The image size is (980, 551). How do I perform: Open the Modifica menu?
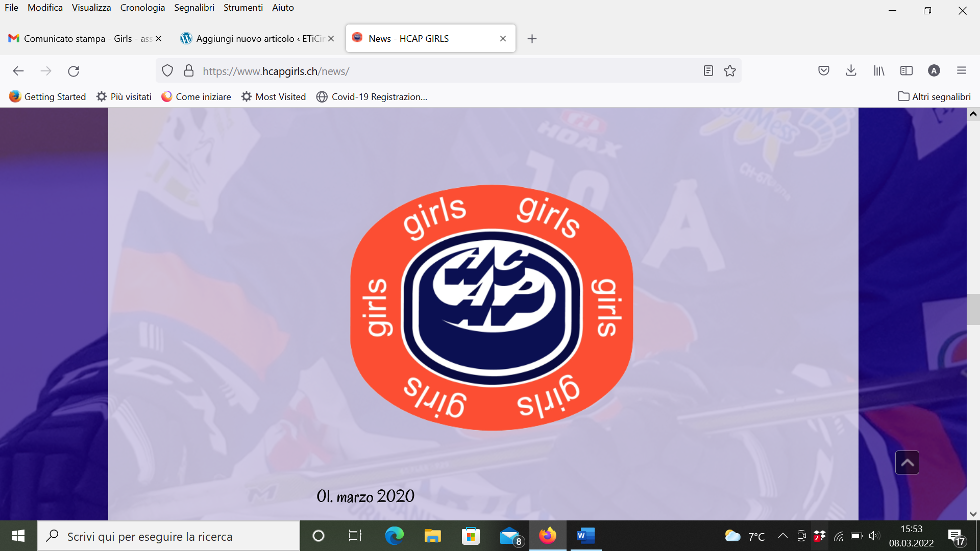tap(45, 8)
